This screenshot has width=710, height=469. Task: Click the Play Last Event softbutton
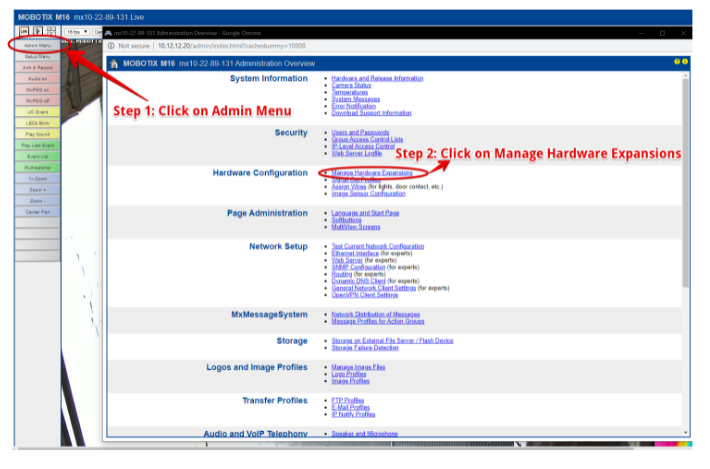point(38,145)
